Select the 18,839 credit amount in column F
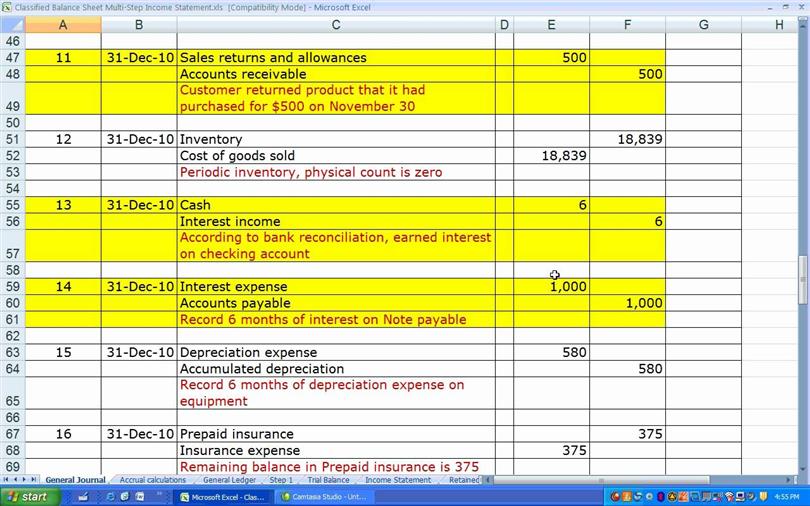Image resolution: width=810 pixels, height=506 pixels. point(627,139)
